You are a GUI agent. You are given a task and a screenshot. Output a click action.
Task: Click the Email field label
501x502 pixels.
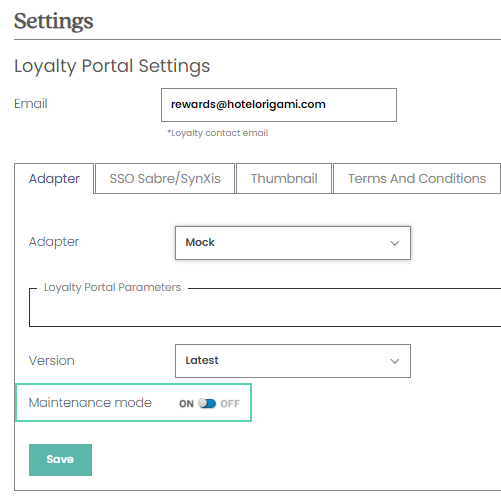(31, 104)
